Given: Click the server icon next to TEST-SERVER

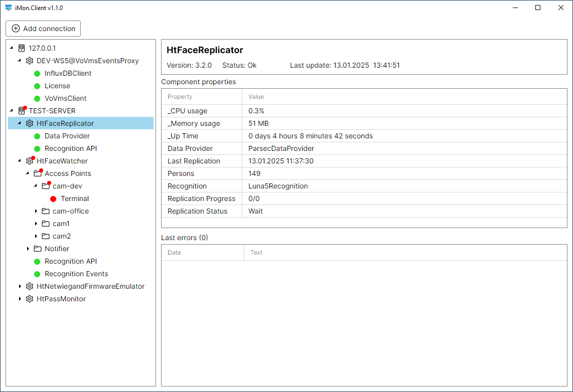Looking at the screenshot, I should pos(22,111).
